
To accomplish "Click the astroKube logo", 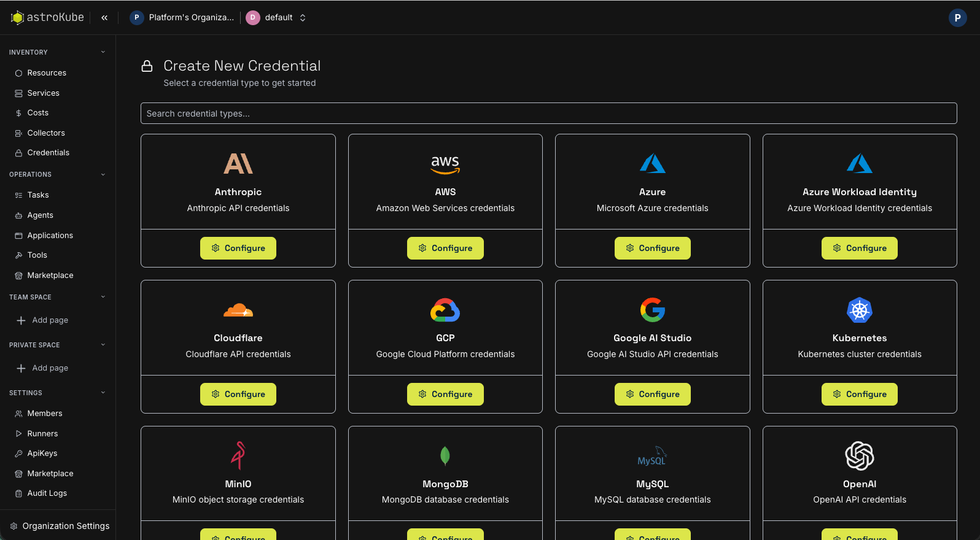I will pos(47,17).
